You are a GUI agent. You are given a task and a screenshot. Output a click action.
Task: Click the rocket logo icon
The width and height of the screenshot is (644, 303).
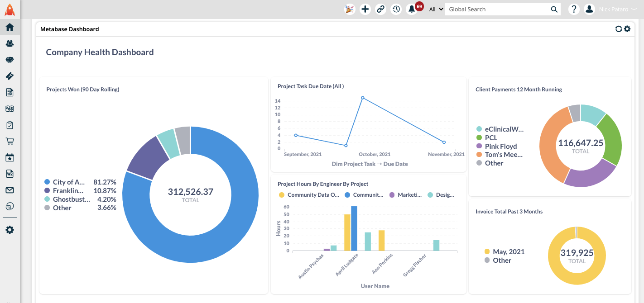[x=10, y=9]
